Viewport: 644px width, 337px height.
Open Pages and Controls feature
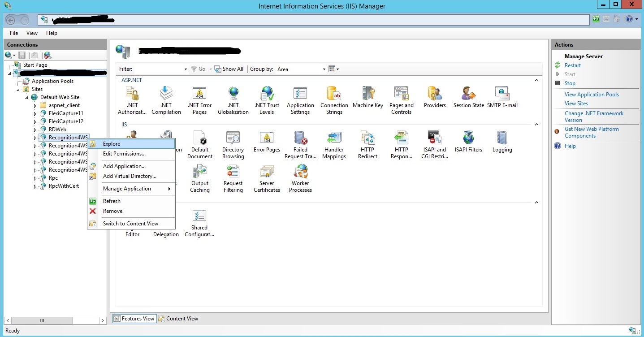401,101
